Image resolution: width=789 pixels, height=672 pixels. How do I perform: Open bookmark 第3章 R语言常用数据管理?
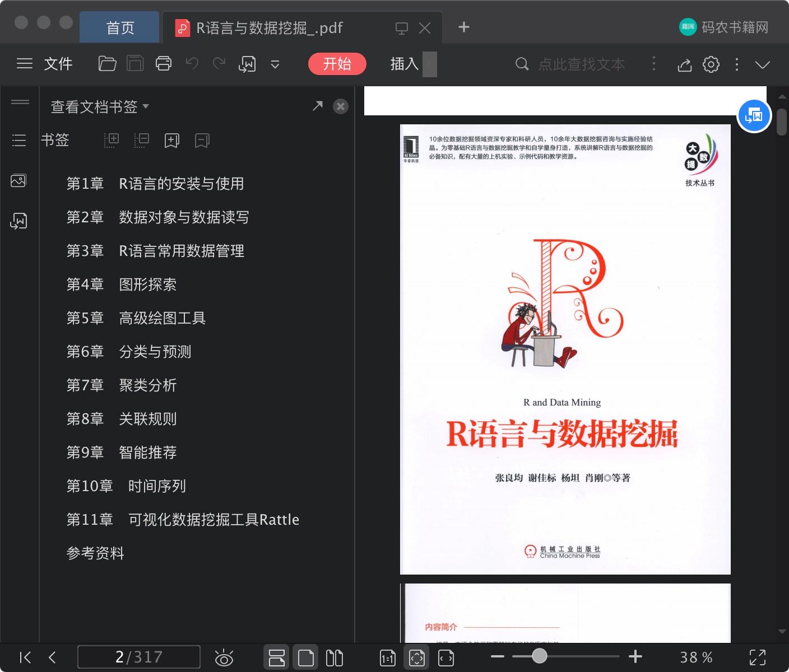pyautogui.click(x=155, y=251)
